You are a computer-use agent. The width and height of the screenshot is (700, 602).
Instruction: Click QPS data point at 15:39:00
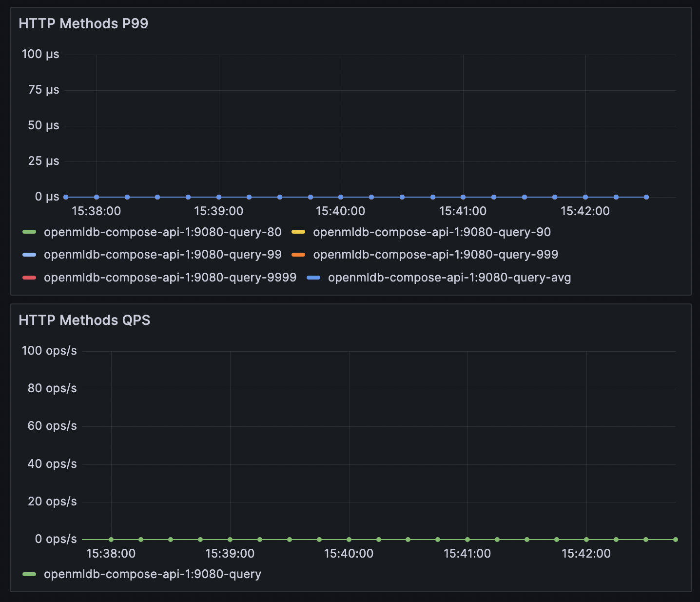click(x=230, y=540)
